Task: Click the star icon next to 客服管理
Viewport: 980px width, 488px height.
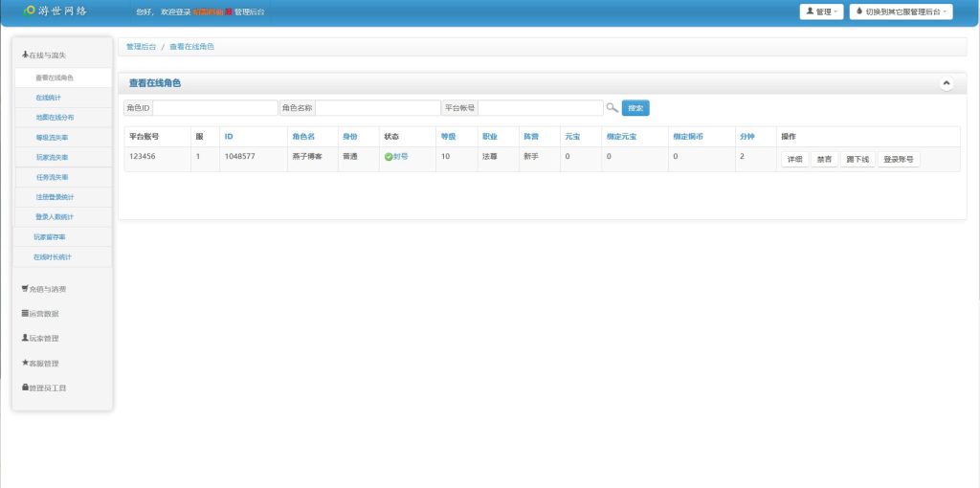Action: click(x=25, y=363)
